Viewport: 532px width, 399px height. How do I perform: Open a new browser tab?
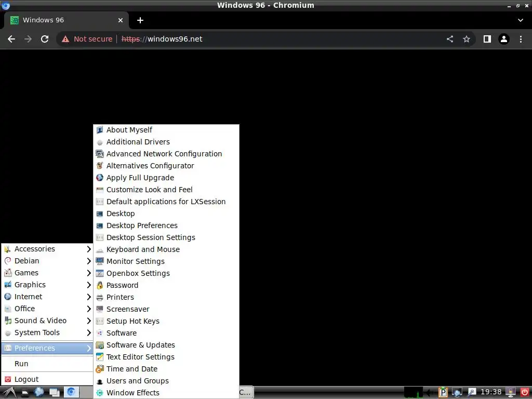tap(140, 20)
